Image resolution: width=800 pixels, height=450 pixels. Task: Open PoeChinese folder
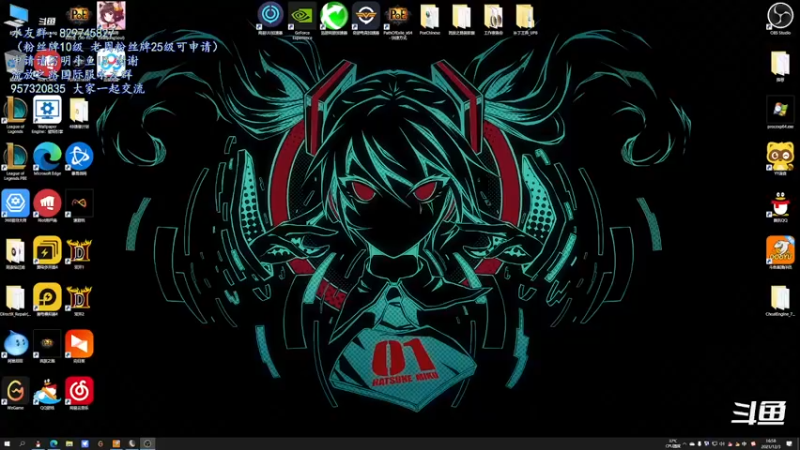click(430, 19)
